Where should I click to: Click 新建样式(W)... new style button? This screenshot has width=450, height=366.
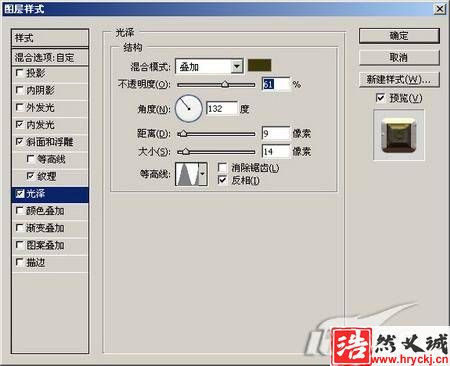pos(399,80)
